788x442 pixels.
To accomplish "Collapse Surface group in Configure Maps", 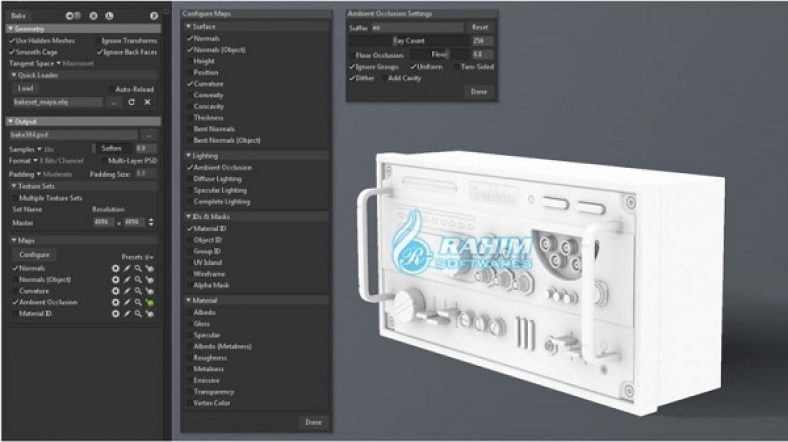I will (188, 27).
